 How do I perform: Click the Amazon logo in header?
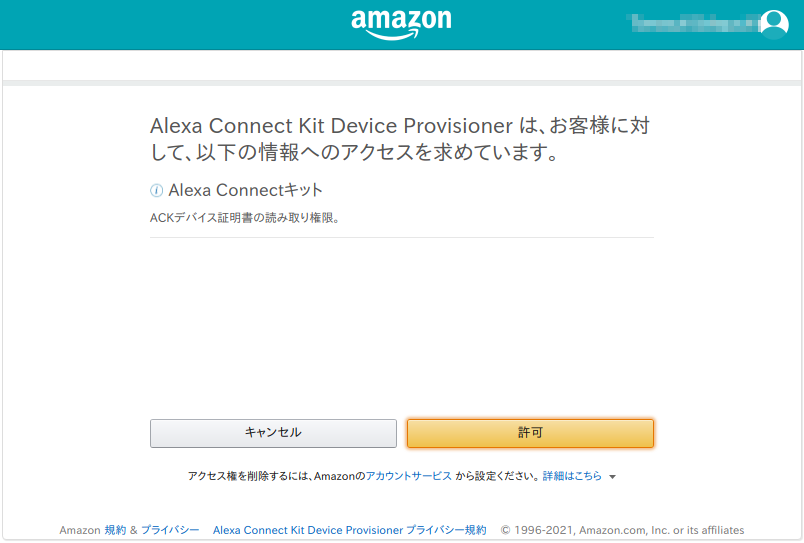point(401,24)
